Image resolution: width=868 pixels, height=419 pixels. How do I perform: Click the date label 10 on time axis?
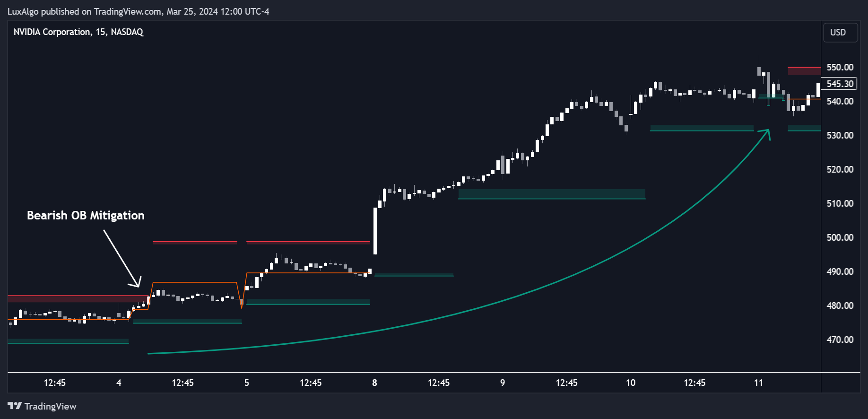631,383
